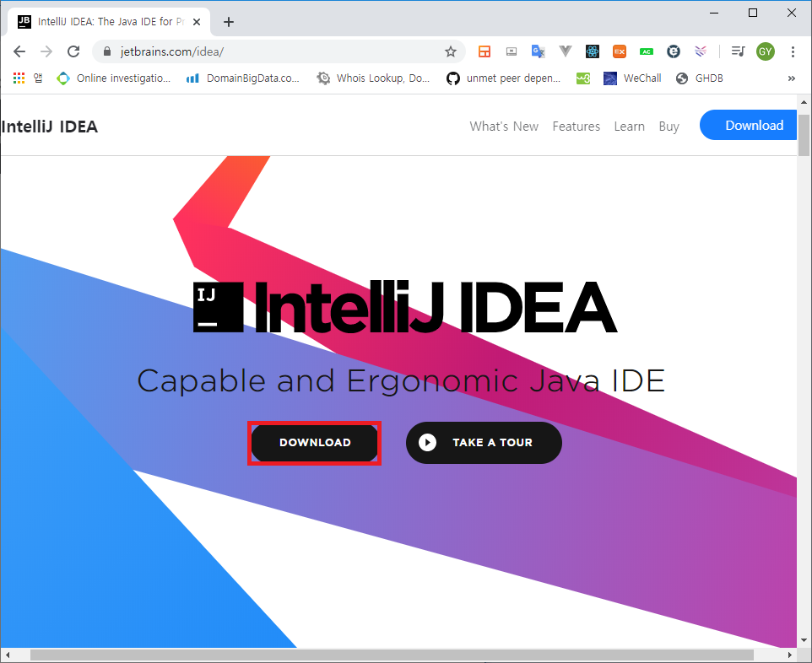Click the black DOWNLOAD button
Image resolution: width=812 pixels, height=663 pixels.
tap(315, 443)
